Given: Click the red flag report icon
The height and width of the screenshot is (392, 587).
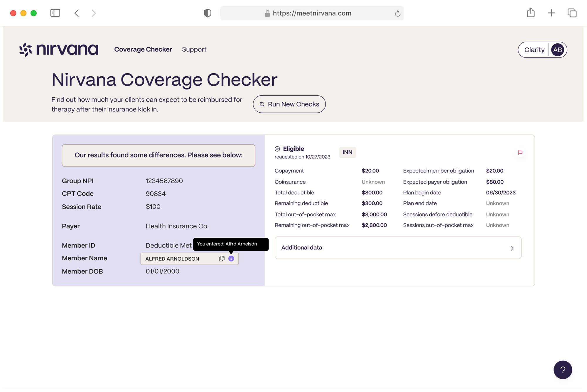Looking at the screenshot, I should (x=520, y=152).
